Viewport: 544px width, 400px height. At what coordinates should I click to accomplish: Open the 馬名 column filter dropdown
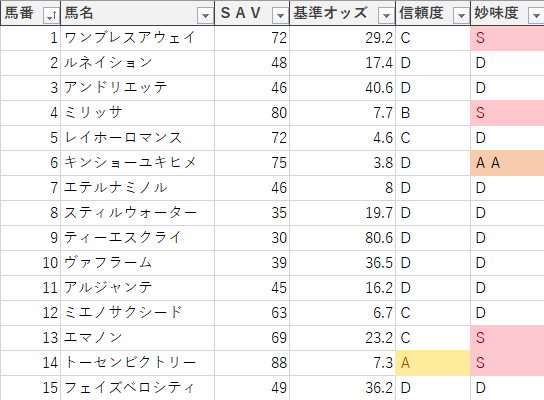[x=205, y=15]
